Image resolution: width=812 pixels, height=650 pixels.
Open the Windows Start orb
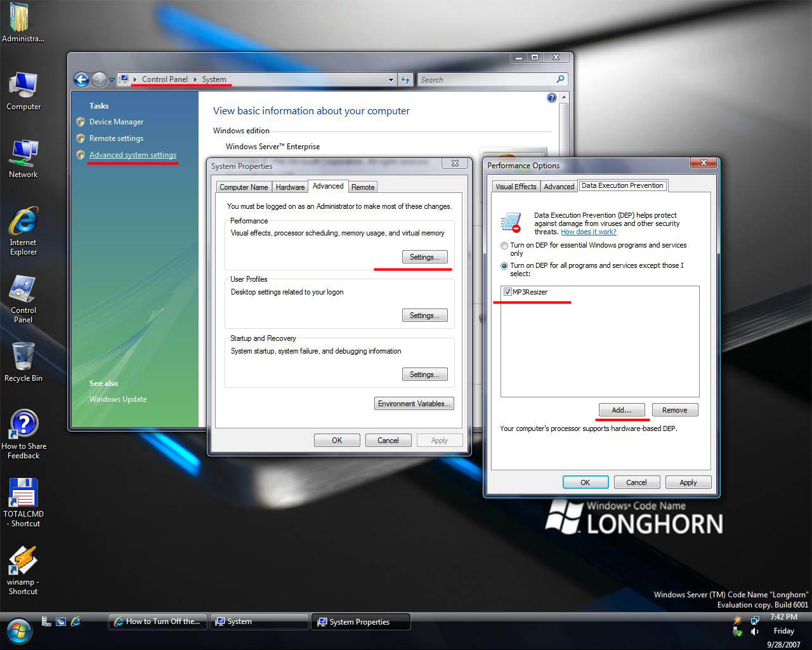click(19, 631)
